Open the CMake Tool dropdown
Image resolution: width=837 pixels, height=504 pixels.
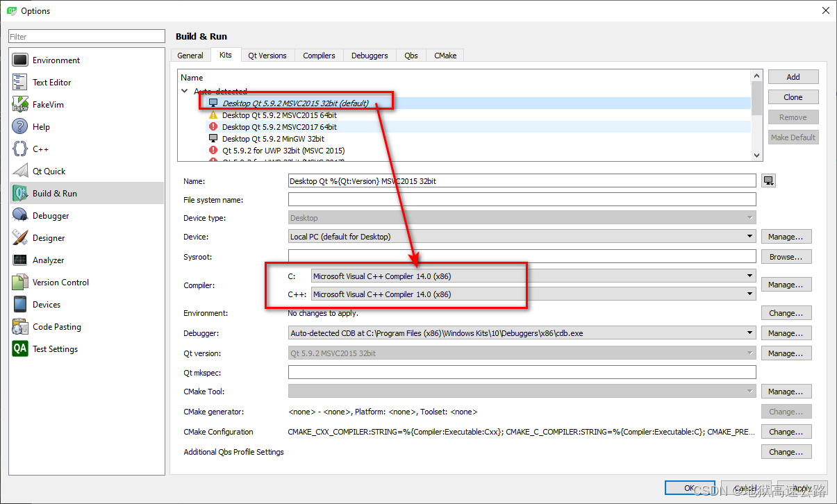click(522, 392)
